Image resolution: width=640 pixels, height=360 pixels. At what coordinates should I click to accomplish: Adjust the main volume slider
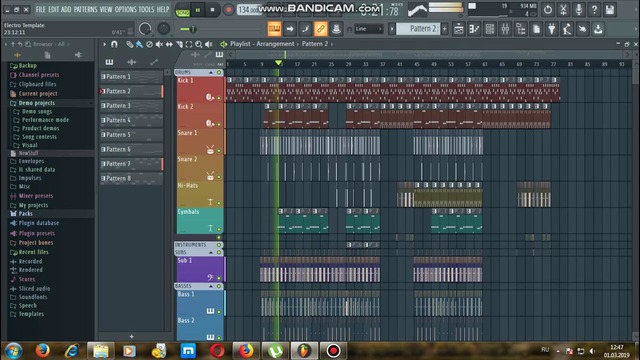coord(189,29)
